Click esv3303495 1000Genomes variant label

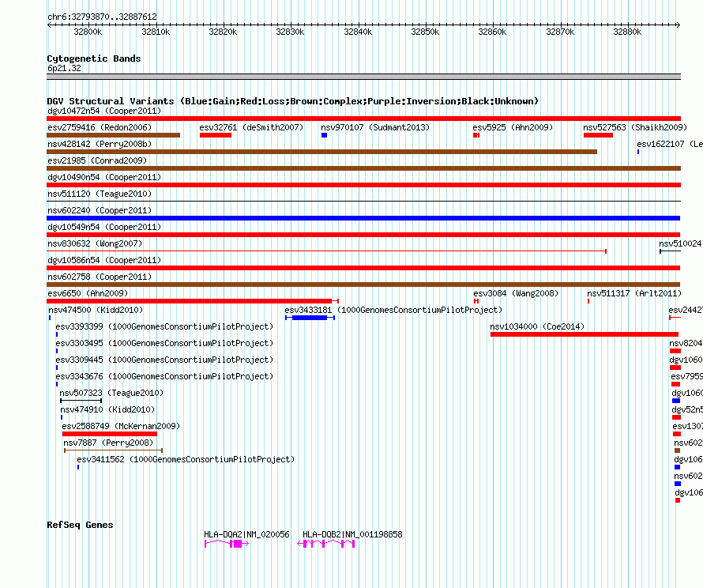pyautogui.click(x=164, y=343)
